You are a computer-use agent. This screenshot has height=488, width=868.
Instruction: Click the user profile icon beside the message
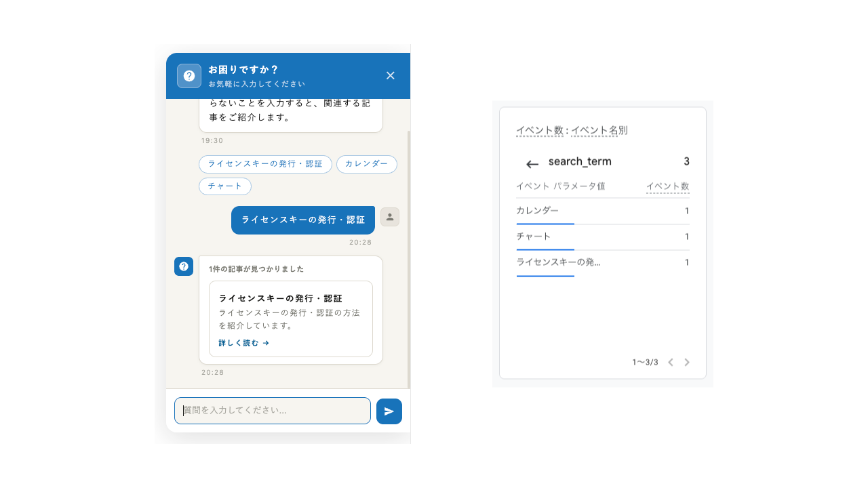pos(390,216)
